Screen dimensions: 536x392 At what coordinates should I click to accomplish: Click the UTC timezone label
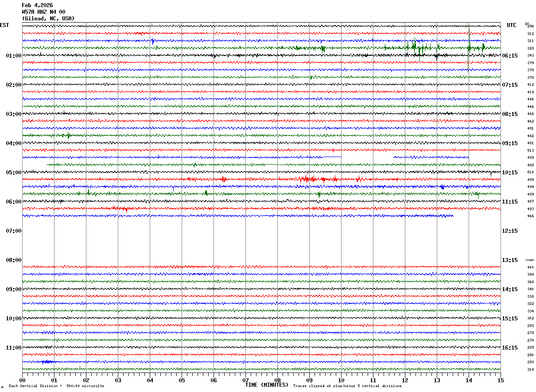point(512,25)
